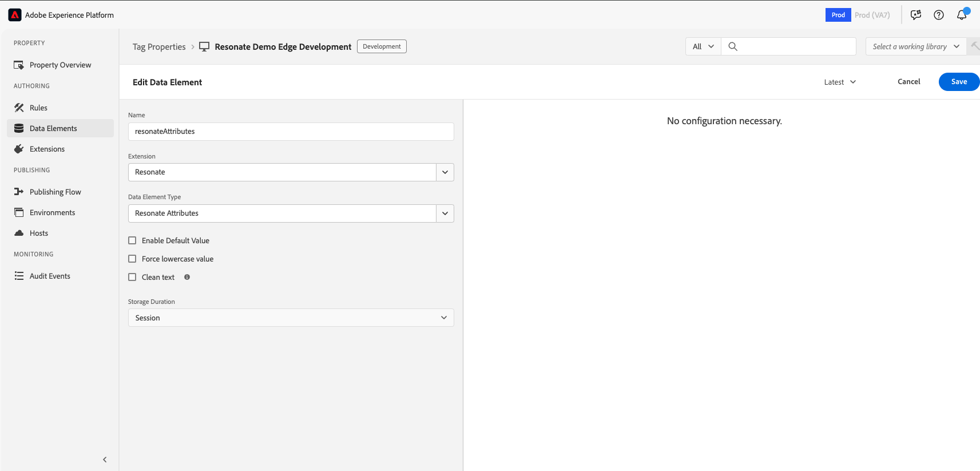
Task: Open the Data Element Type dropdown
Action: [291, 213]
